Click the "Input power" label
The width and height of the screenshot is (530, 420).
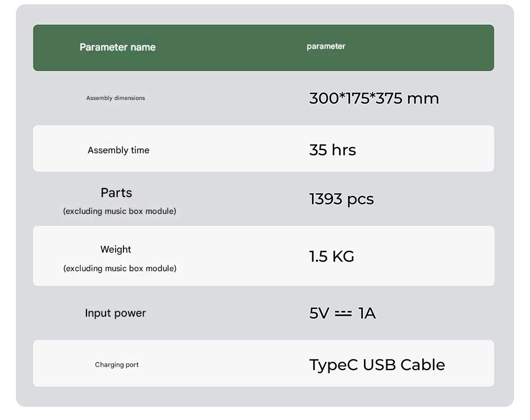click(x=115, y=313)
